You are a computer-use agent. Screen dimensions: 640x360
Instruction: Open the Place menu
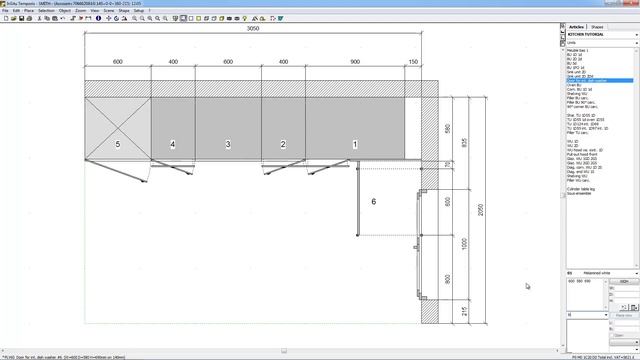(29, 11)
